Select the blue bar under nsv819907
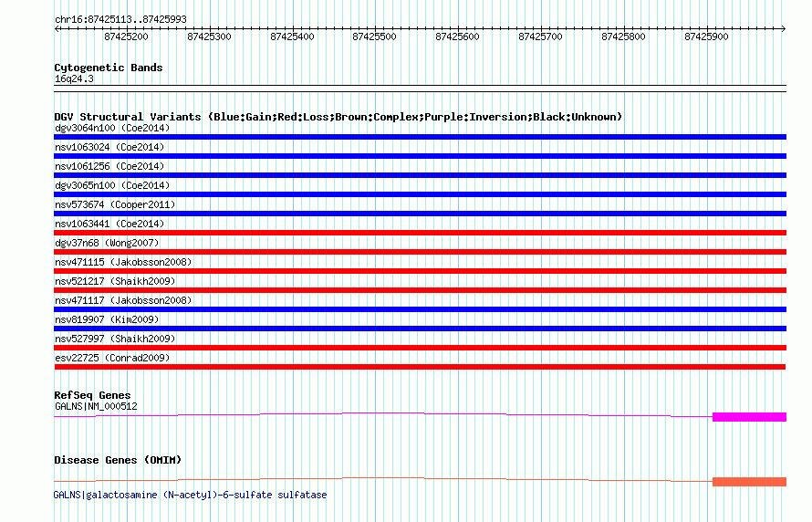The width and height of the screenshot is (812, 522). pos(420,329)
